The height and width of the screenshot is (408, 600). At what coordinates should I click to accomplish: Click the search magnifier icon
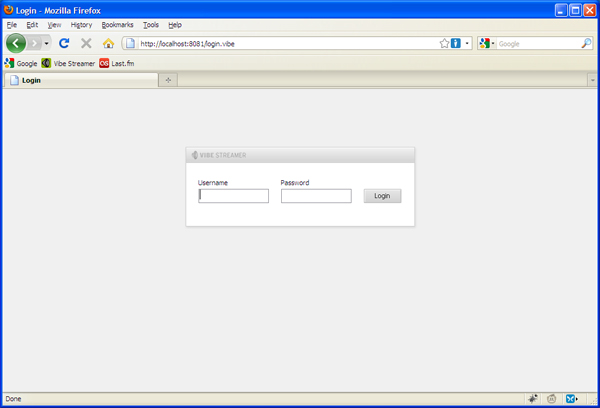tap(586, 43)
